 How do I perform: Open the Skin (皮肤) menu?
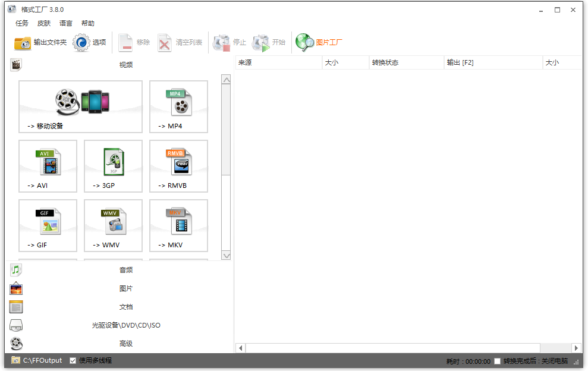(44, 23)
